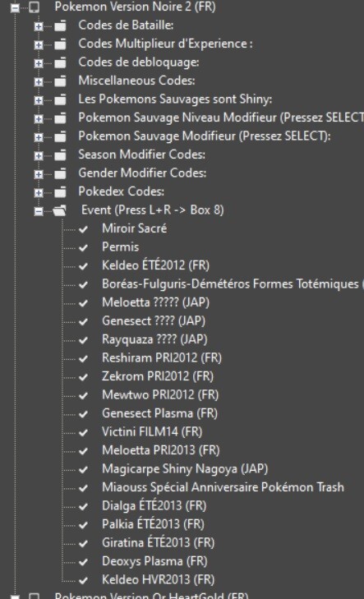Uncheck the Miroir Sacré code
Image resolution: width=364 pixels, height=599 pixels.
click(83, 229)
